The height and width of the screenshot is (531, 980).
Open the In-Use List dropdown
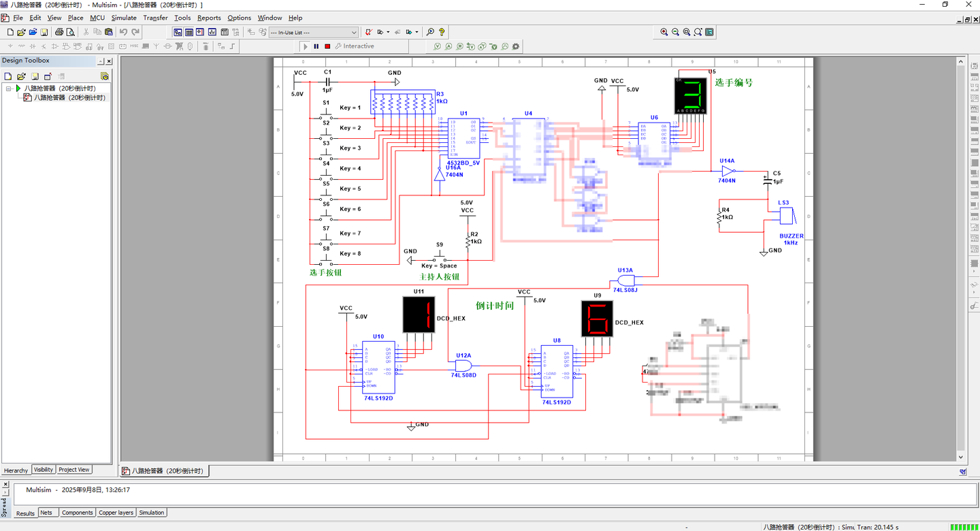(x=354, y=32)
